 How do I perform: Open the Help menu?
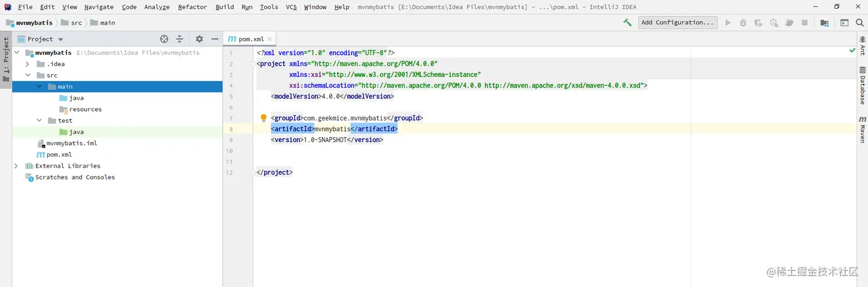click(x=342, y=7)
